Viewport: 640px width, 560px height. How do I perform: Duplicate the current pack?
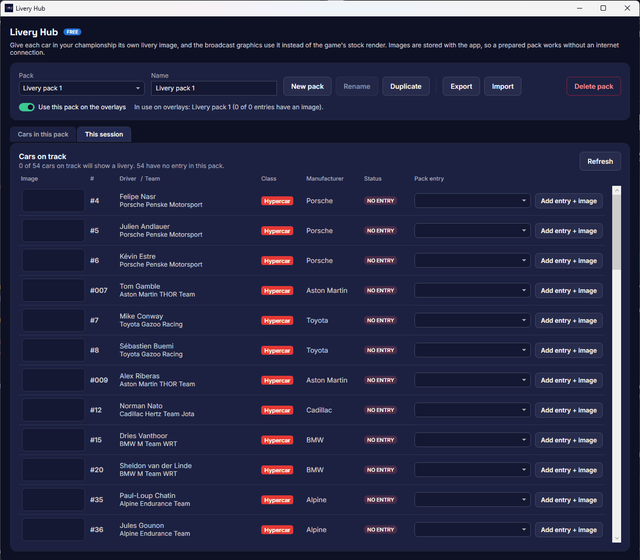[406, 87]
